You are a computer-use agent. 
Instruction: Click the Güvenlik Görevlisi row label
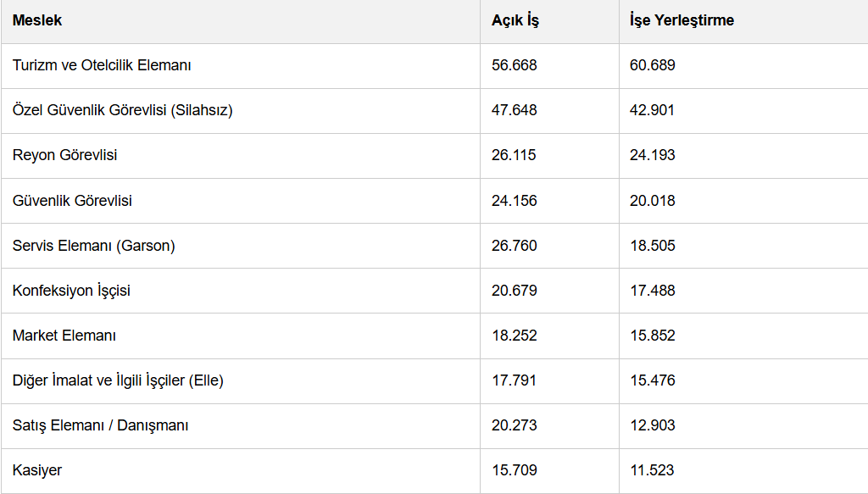coord(72,201)
